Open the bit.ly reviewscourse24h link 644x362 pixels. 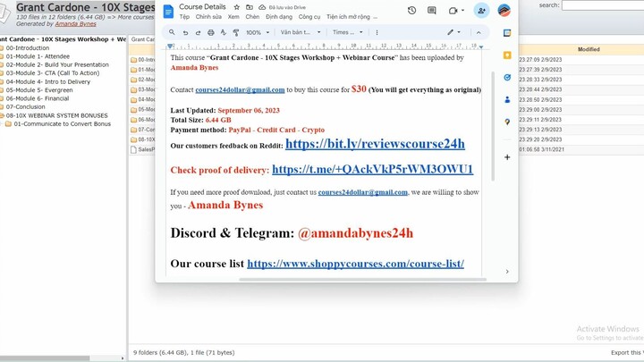click(x=375, y=144)
